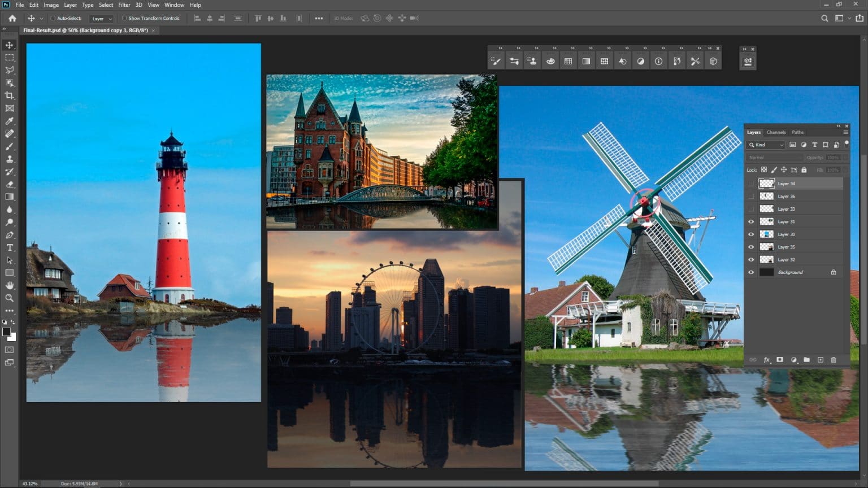Check Show Transform Controls
868x488 pixels.
[124, 18]
